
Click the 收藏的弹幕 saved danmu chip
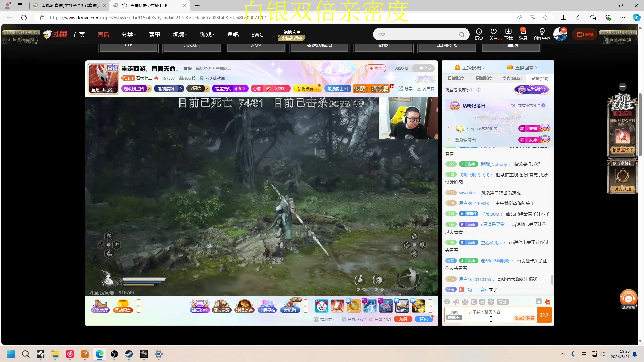pos(524,318)
